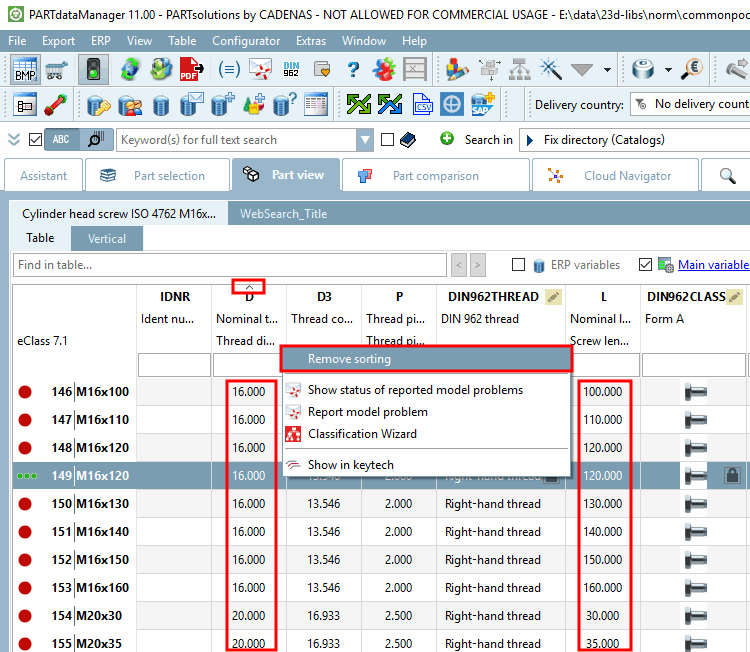Viewport: 750px width, 652px height.
Task: Click the parenthesized equals (≡) icon
Action: 229,70
